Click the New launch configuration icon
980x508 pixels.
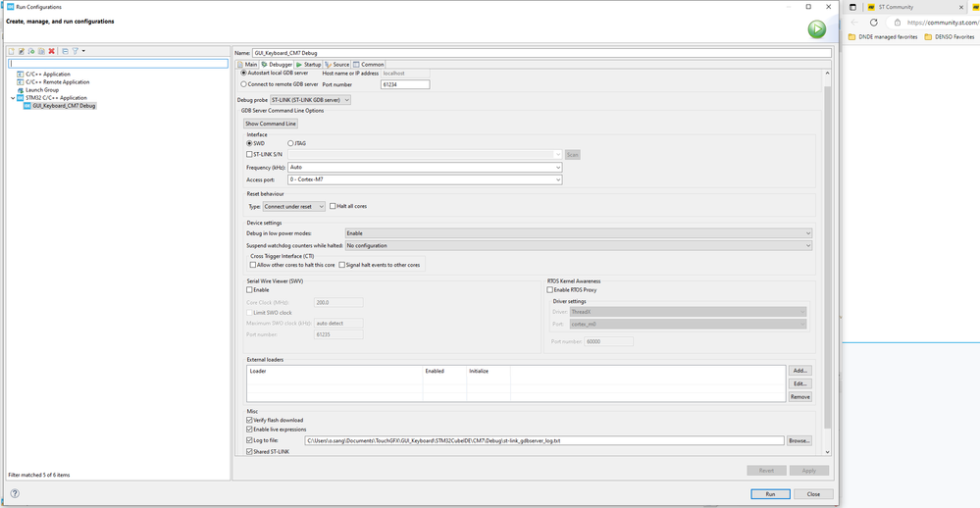coord(11,51)
